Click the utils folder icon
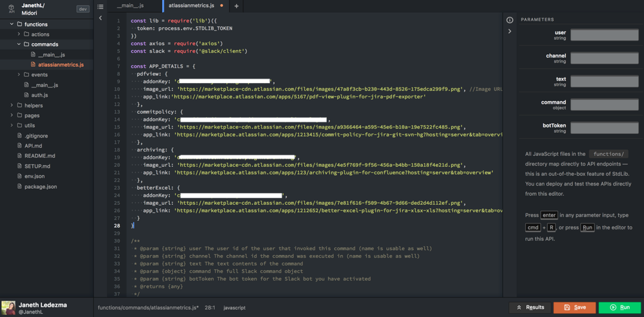 coord(20,126)
